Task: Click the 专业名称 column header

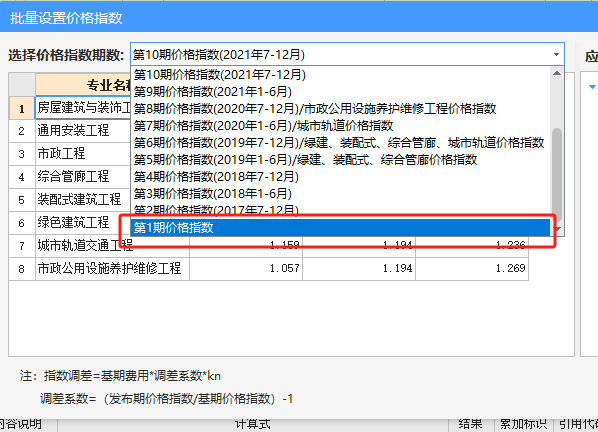Action: coord(83,85)
